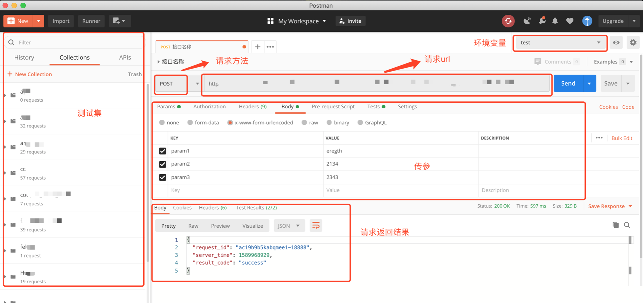The image size is (644, 303).
Task: Click the folder icon of cc collection
Action: click(13, 173)
